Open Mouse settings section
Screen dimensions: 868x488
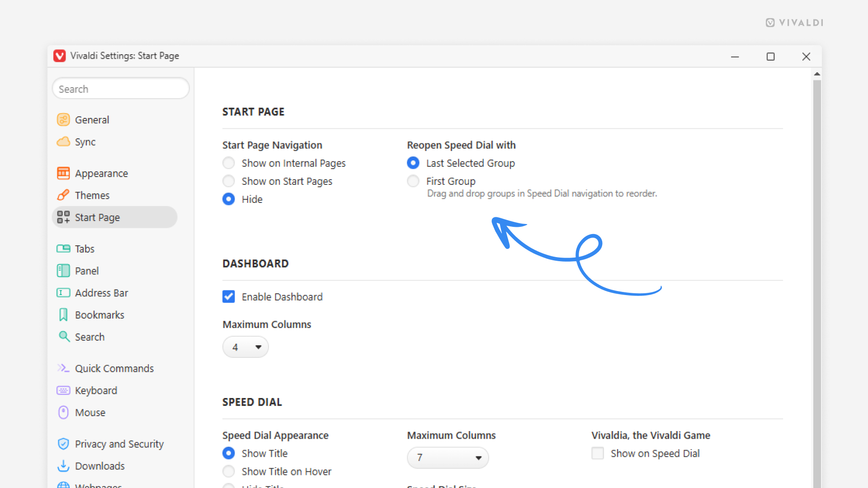click(x=114, y=413)
